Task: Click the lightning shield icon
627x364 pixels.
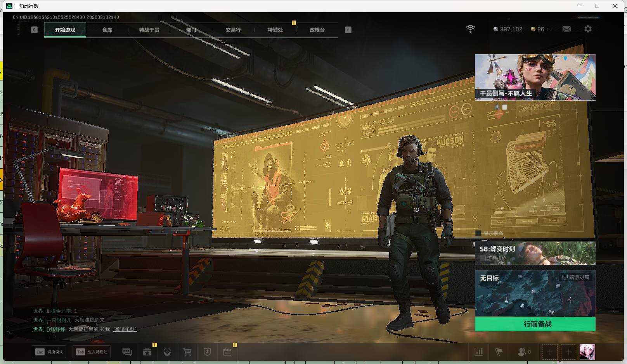Action: [207, 352]
